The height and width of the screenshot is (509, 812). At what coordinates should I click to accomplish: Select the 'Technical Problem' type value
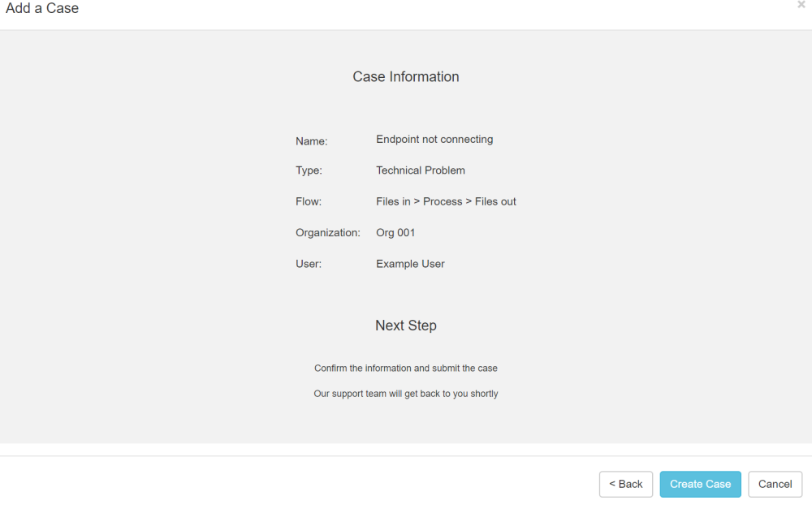(x=421, y=170)
